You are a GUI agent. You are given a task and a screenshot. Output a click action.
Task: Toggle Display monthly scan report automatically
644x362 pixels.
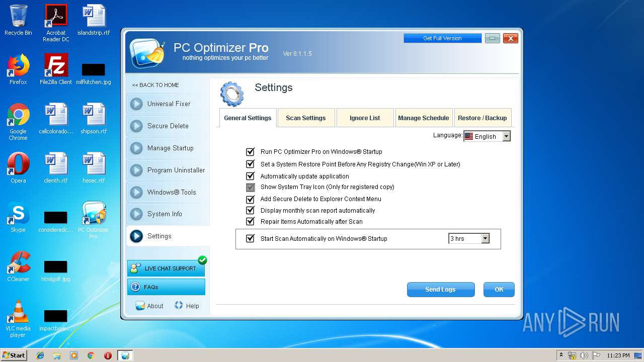pyautogui.click(x=250, y=210)
